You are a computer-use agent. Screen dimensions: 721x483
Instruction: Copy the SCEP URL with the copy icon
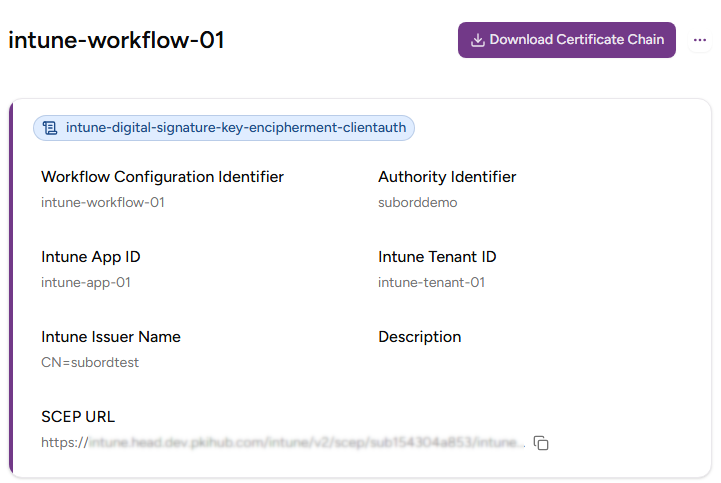tap(541, 442)
